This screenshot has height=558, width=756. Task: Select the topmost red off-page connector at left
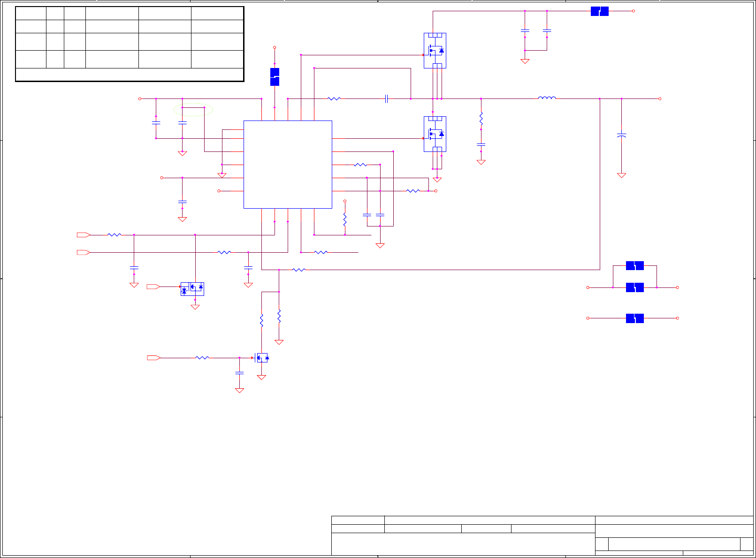pos(84,235)
